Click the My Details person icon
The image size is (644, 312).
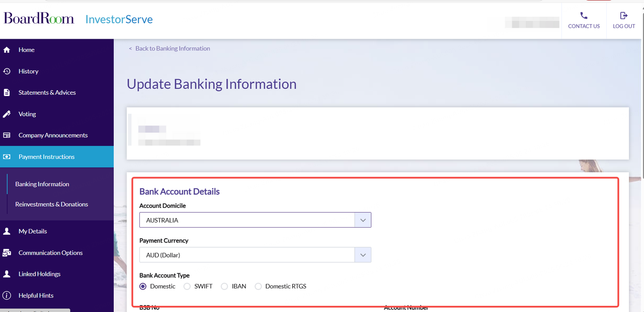click(x=7, y=231)
